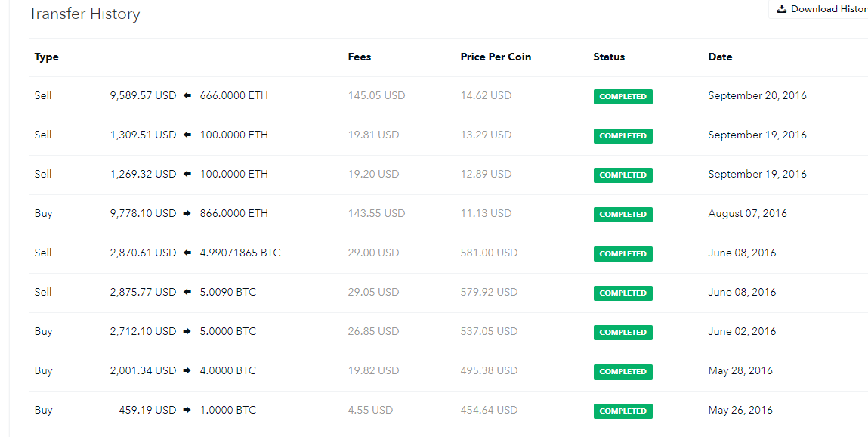
Task: Click the arrow icon on 866.0000 ETH buy row
Action: click(x=187, y=214)
